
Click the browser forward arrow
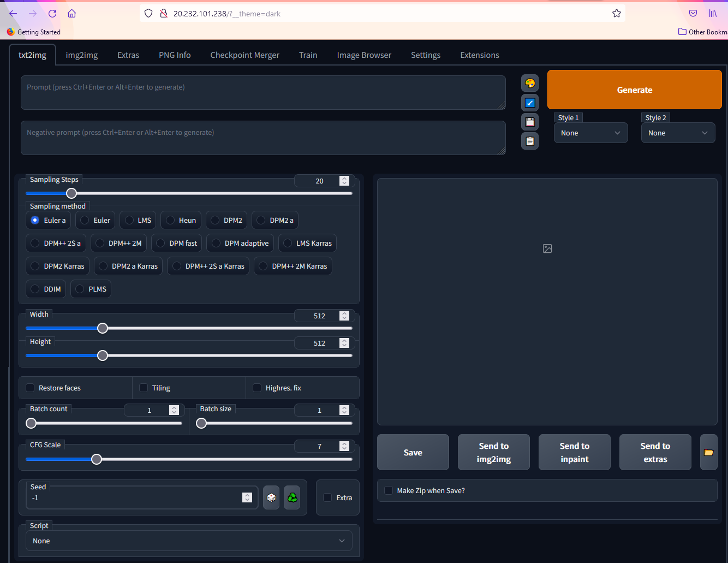click(x=33, y=14)
